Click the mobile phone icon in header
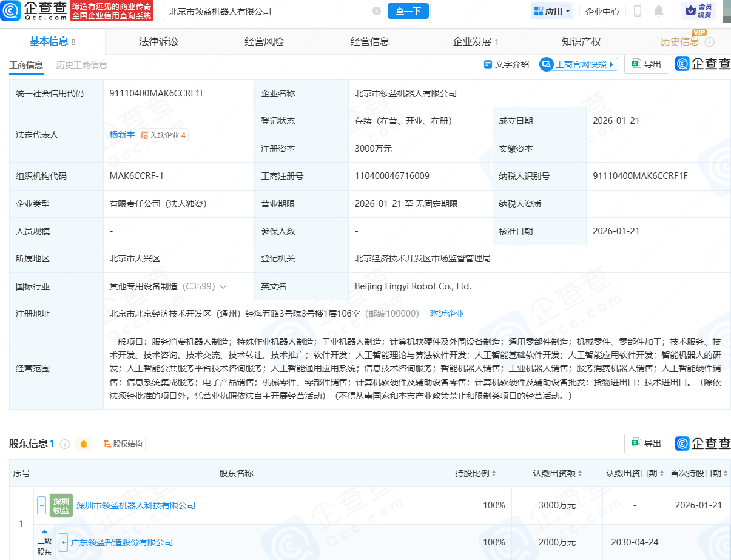This screenshot has height=560, width=731. pos(638,11)
